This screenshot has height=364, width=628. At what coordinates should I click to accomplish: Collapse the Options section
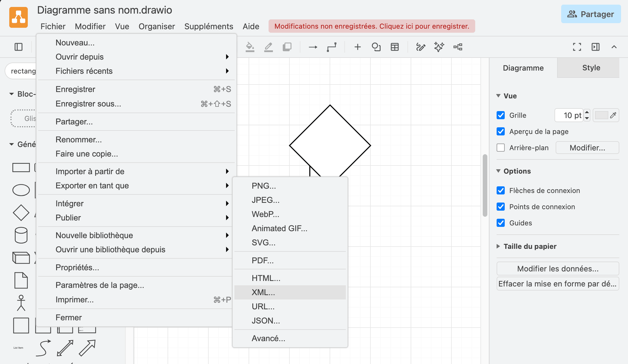tap(514, 171)
